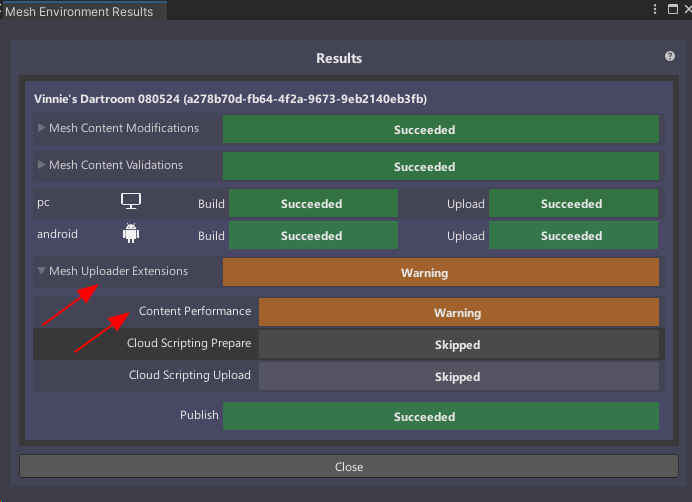Click the Publish label

(199, 415)
